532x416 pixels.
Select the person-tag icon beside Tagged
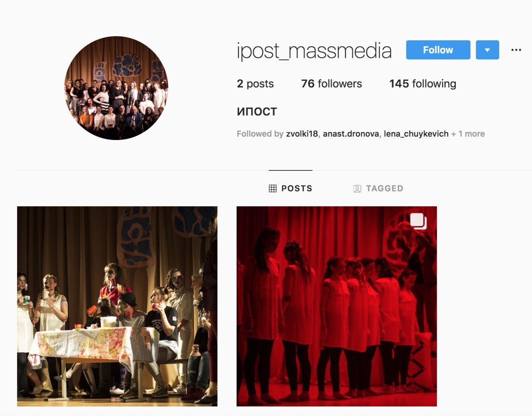tap(357, 189)
